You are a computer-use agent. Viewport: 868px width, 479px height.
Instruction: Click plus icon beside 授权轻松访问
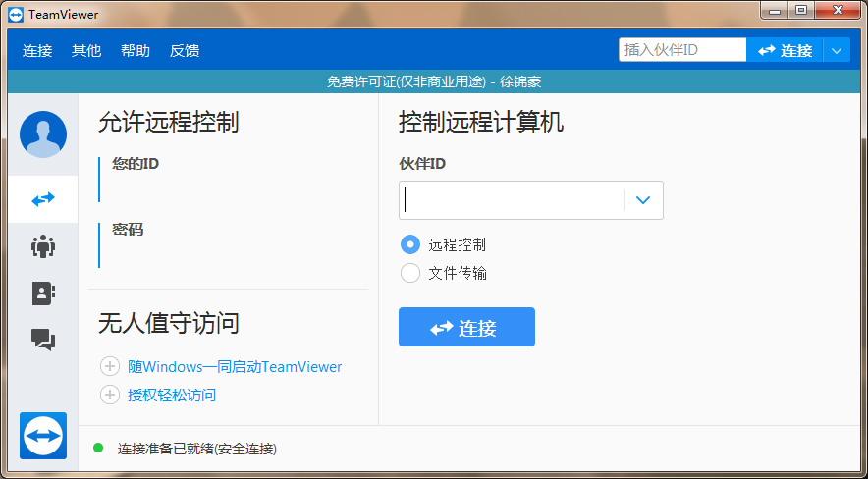(110, 395)
